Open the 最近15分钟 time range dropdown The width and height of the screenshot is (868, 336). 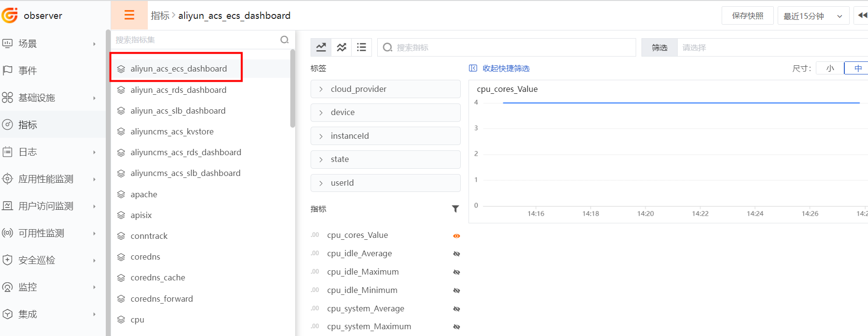812,16
